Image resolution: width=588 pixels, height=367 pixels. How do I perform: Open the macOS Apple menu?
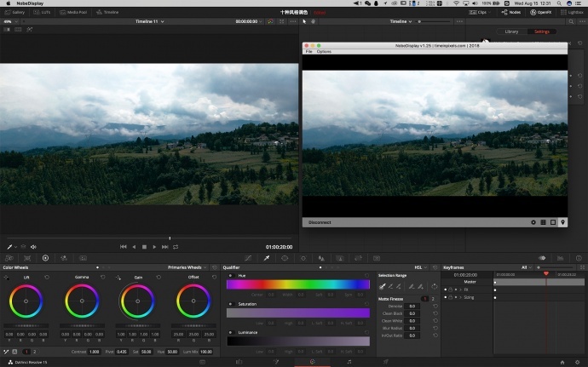click(8, 3)
